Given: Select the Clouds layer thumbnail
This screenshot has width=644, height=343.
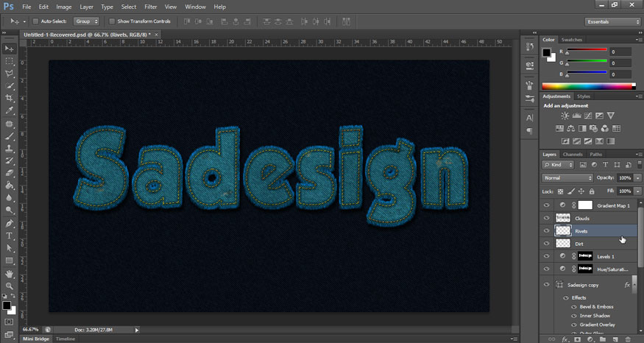Looking at the screenshot, I should click(x=563, y=218).
